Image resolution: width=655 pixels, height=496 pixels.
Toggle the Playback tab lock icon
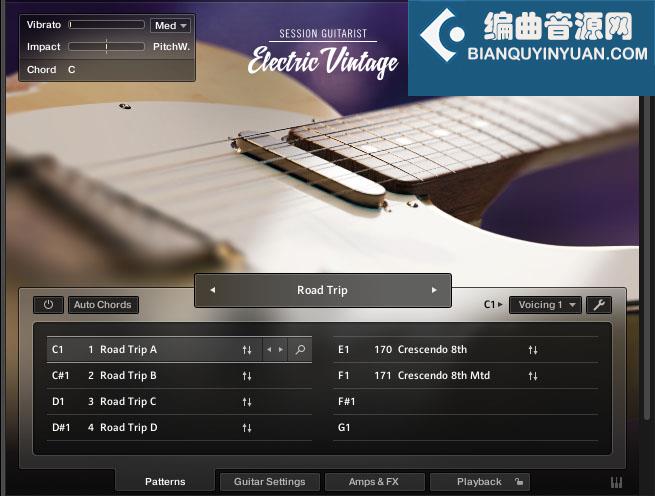pos(519,481)
